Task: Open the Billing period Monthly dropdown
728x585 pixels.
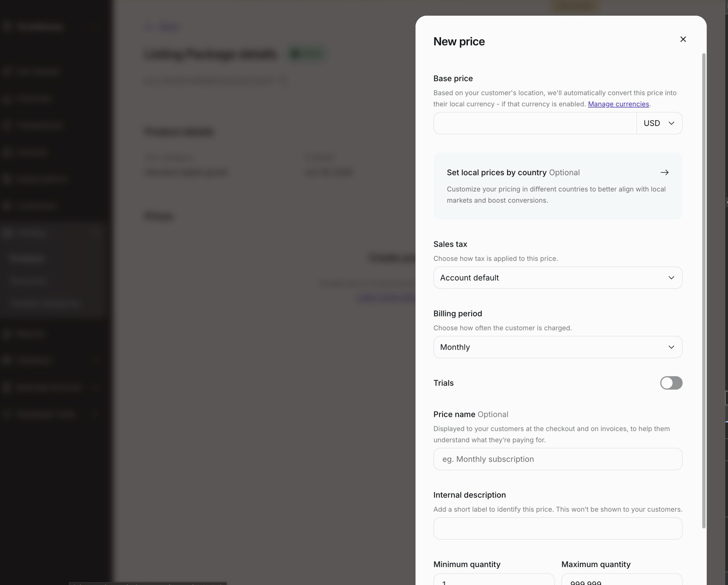Action: tap(557, 347)
